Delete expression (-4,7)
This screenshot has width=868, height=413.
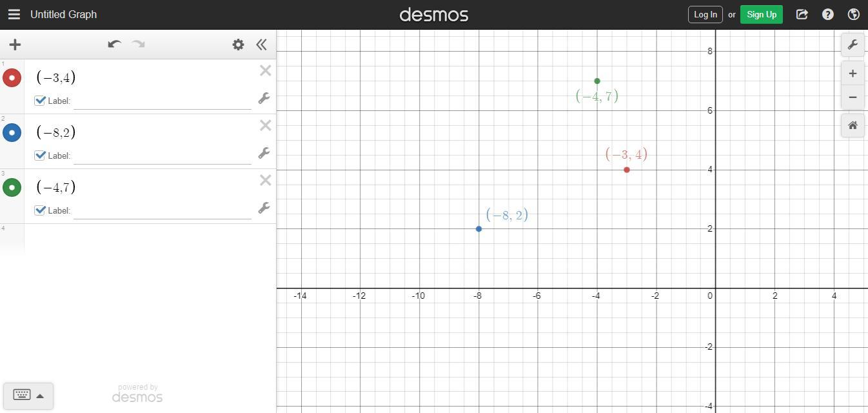pos(265,180)
